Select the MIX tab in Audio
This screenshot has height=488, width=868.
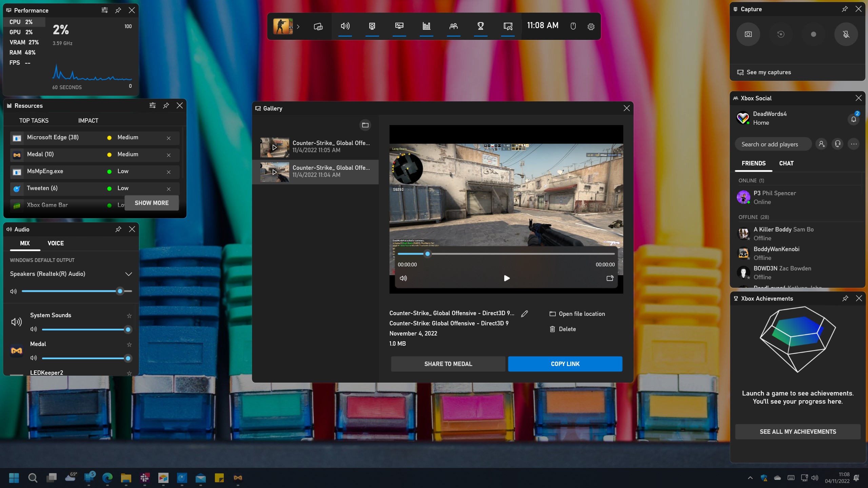point(25,243)
